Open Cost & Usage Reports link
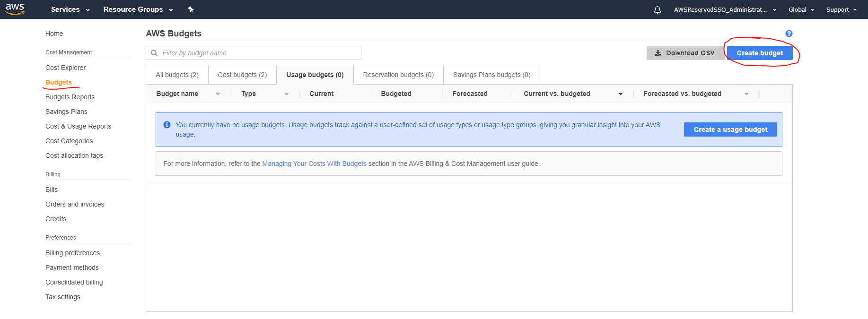Image resolution: width=868 pixels, height=319 pixels. click(x=78, y=126)
